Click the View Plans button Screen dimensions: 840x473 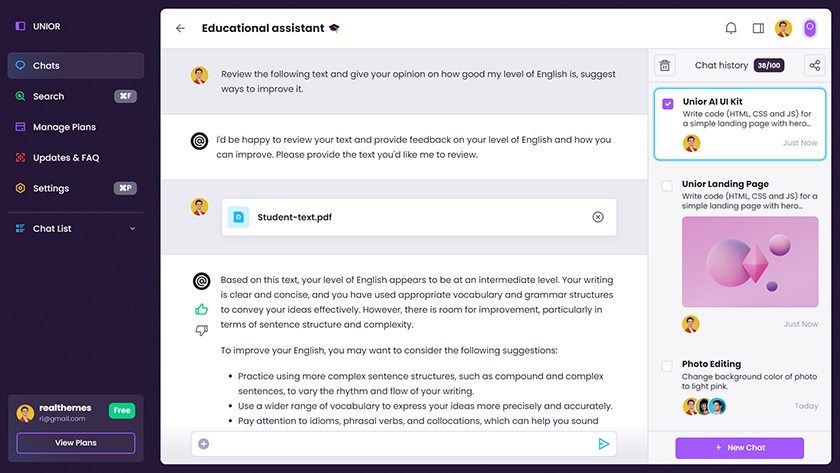click(x=76, y=443)
